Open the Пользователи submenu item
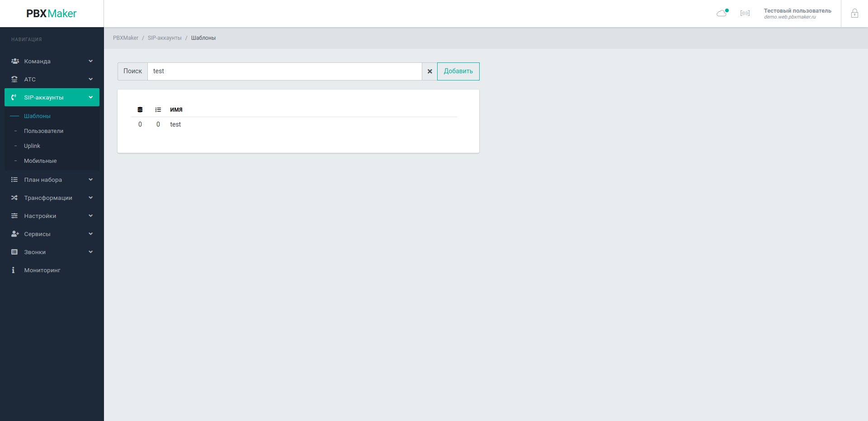Viewport: 868px width, 421px height. (43, 131)
